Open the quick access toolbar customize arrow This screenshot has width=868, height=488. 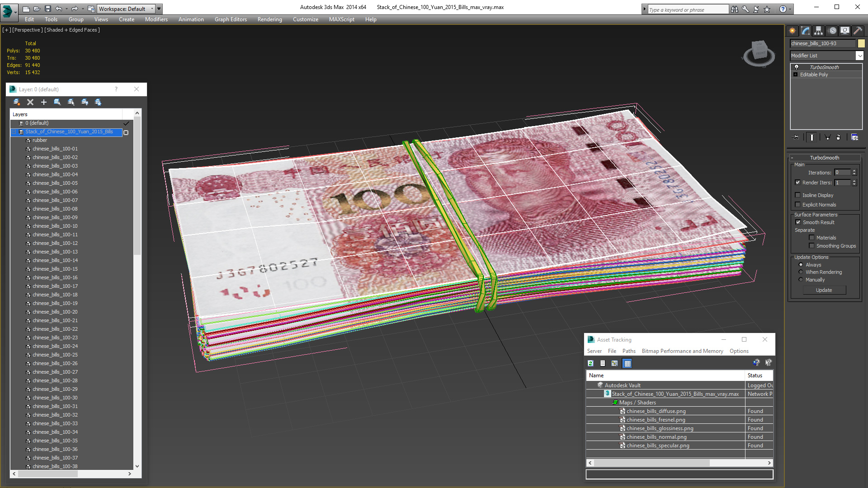[159, 9]
